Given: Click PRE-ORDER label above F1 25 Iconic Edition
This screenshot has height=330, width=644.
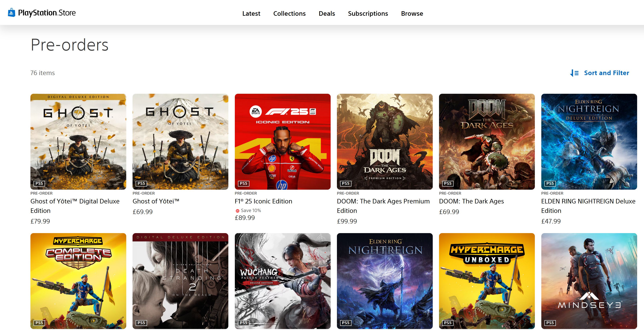Looking at the screenshot, I should (x=246, y=193).
